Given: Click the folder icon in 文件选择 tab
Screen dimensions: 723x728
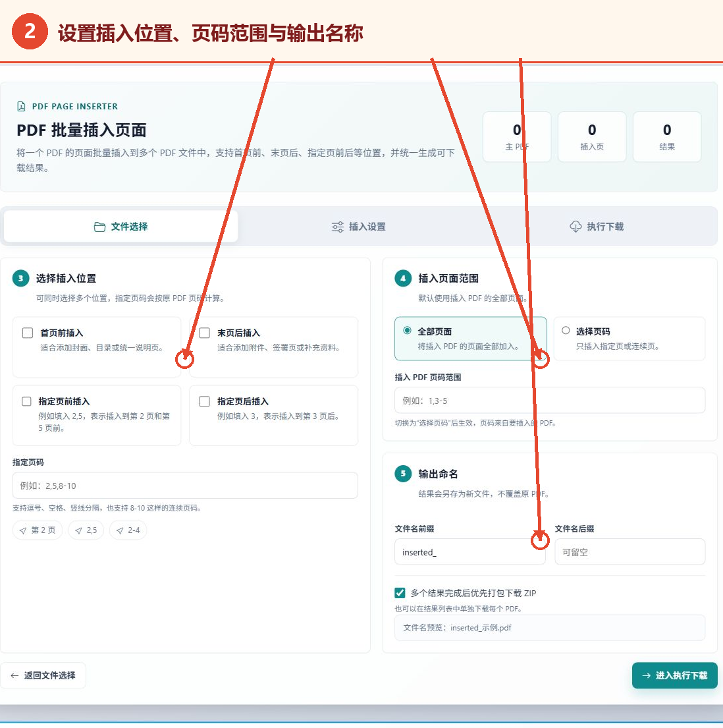Looking at the screenshot, I should pos(99,227).
